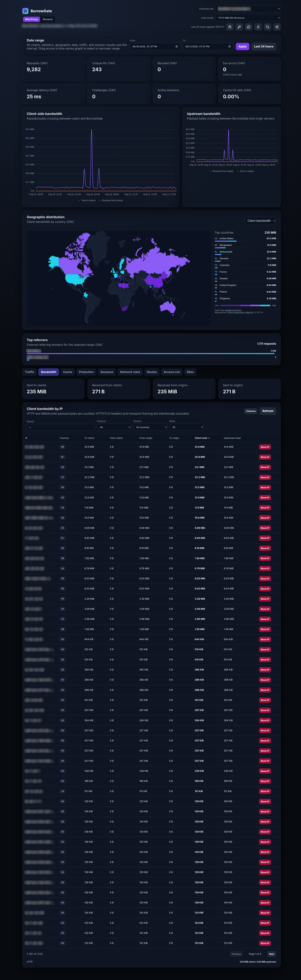Block the IP with 25.8 MiB client total
The width and height of the screenshot is (301, 980).
(x=265, y=457)
